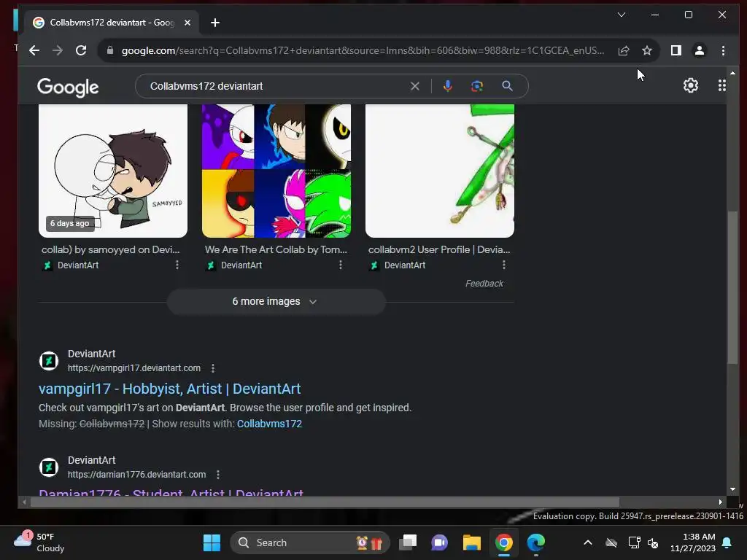Open the Windows Start menu
Viewport: 747px width, 560px height.
(x=212, y=542)
